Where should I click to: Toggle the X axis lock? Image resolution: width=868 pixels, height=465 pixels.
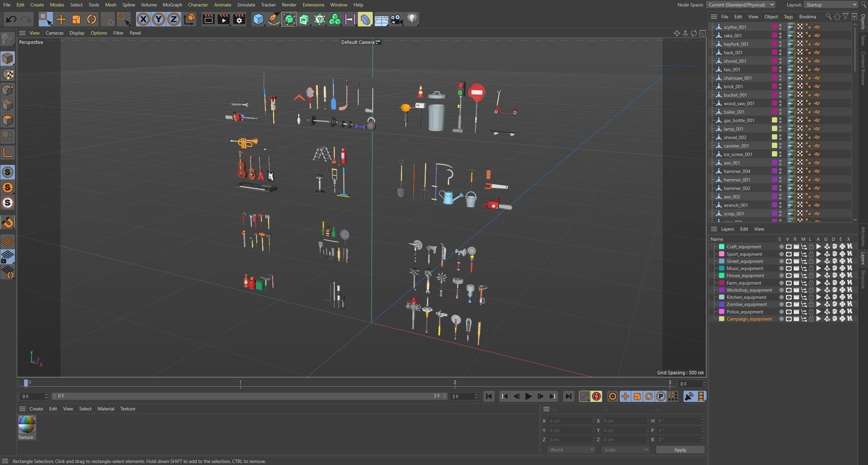(x=143, y=19)
